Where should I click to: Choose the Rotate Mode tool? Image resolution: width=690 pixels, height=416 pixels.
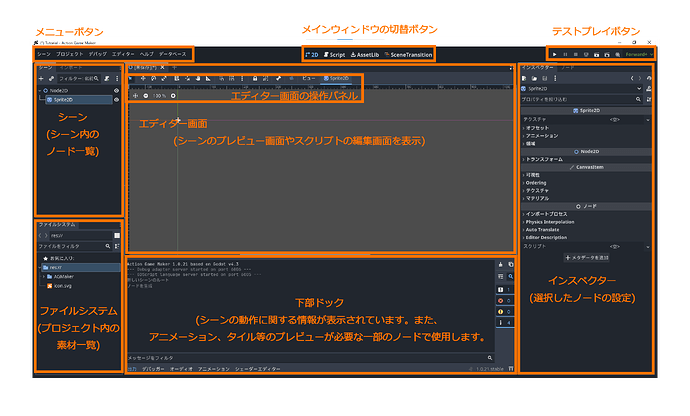[x=154, y=78]
